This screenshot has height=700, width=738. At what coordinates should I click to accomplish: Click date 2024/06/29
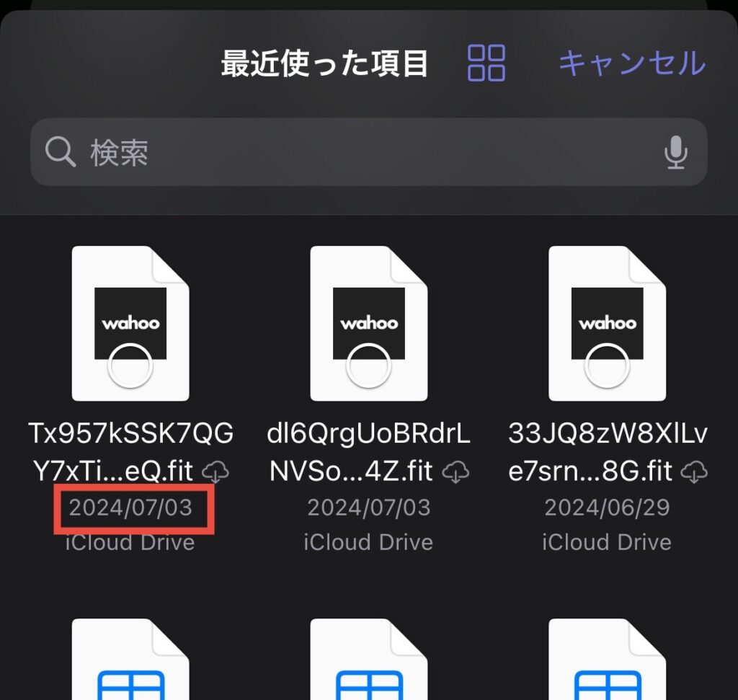click(x=607, y=508)
